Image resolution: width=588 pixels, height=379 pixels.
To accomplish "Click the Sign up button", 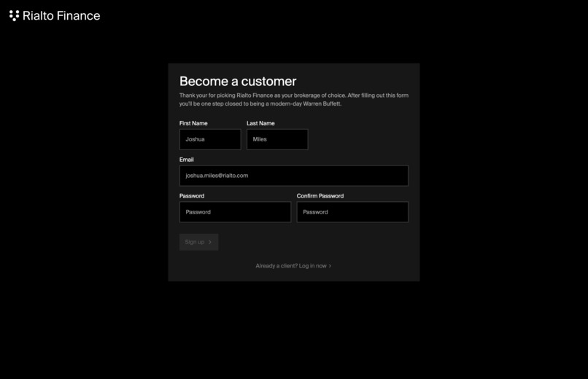I will (198, 242).
